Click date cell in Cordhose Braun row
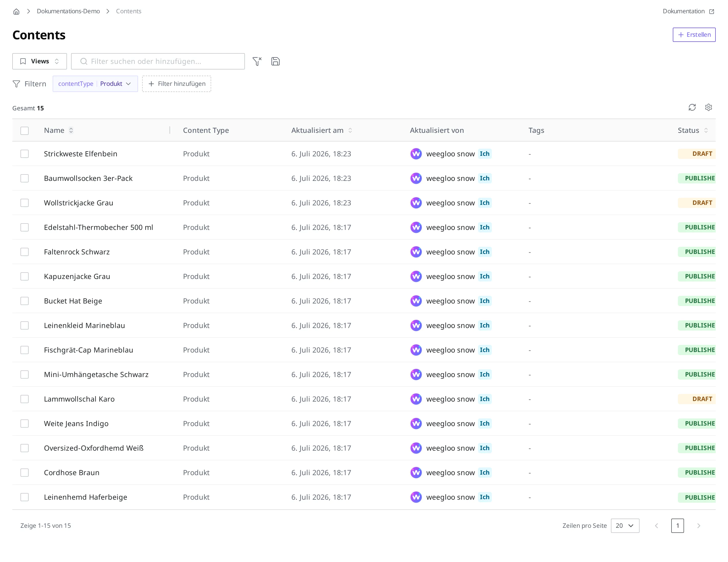This screenshot has height=562, width=728. coord(321,472)
